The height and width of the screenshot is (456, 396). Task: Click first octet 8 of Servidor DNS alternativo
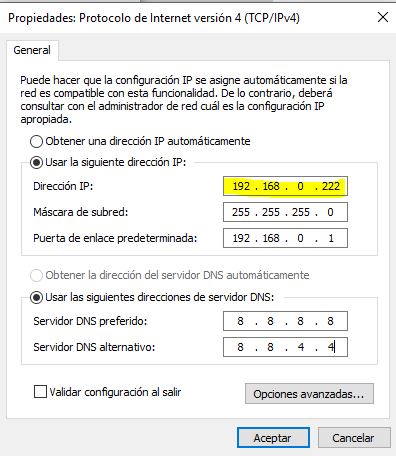[240, 347]
